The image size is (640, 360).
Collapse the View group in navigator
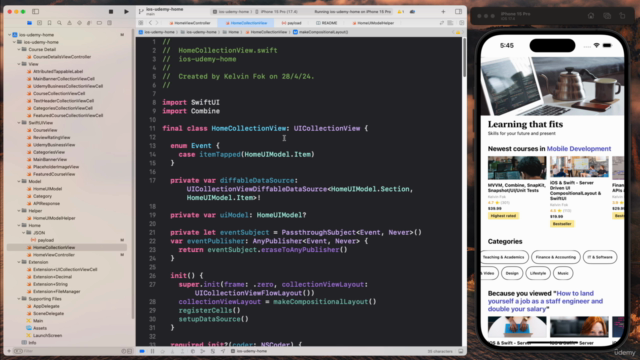pos(19,64)
